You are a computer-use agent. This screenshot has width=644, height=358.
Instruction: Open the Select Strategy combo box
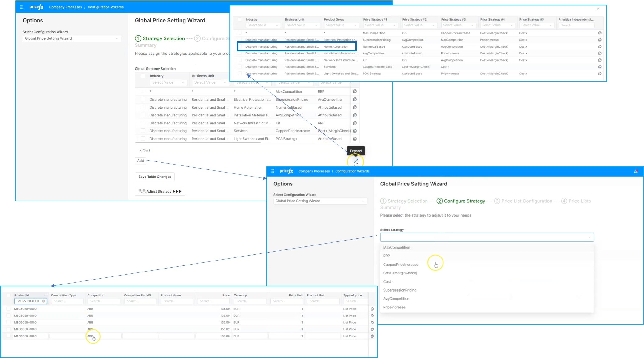tap(487, 237)
